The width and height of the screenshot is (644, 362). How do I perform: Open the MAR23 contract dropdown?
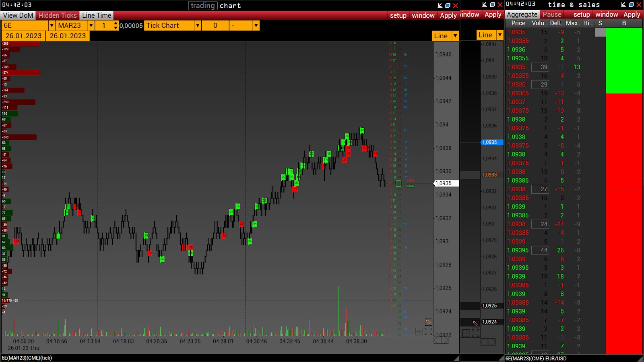click(91, 25)
